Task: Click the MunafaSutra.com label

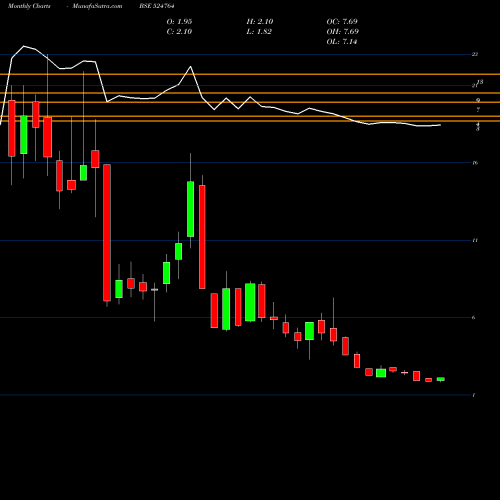Action: coord(97,6)
